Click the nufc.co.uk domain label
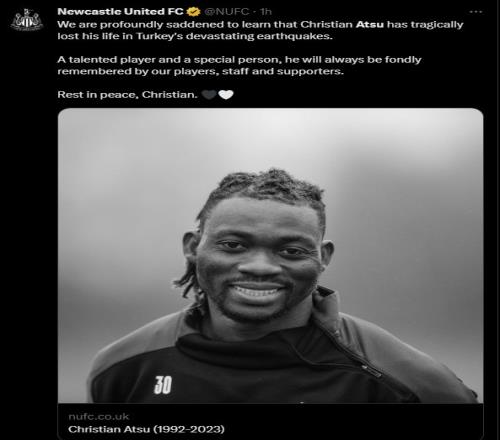The width and height of the screenshot is (500, 440). pos(98,417)
